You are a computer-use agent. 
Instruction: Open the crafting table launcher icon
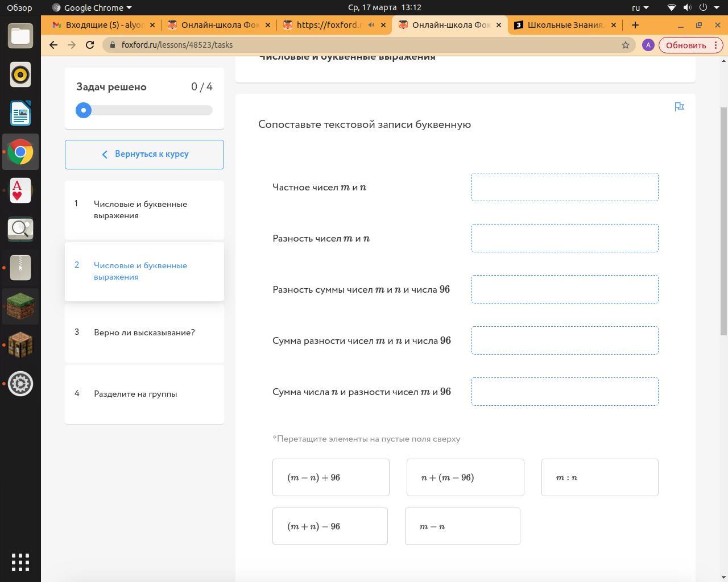(20, 345)
